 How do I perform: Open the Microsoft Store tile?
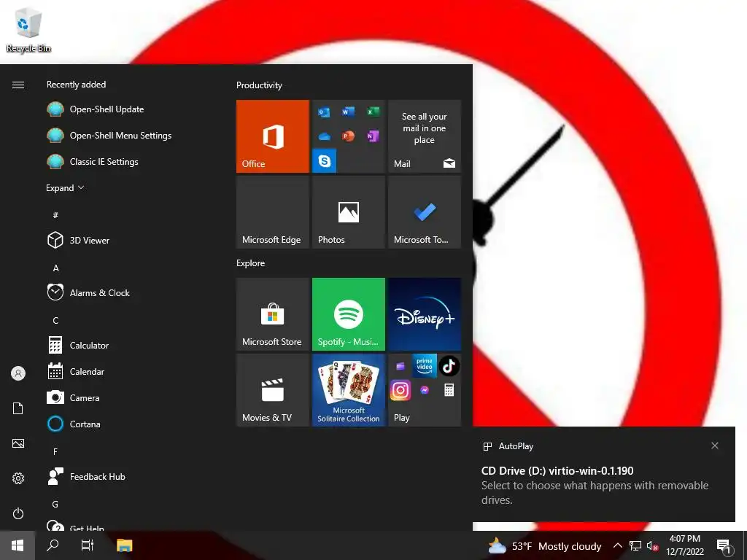coord(273,314)
